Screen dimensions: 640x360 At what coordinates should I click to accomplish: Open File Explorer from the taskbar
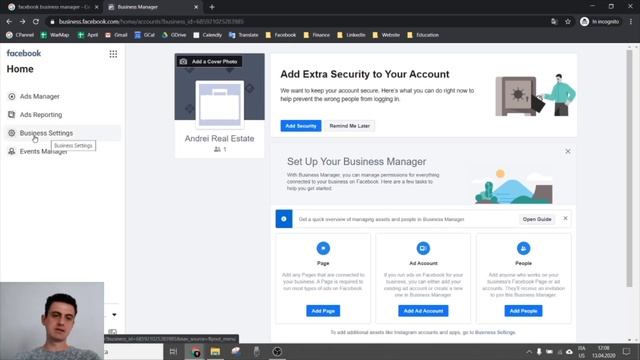215,351
